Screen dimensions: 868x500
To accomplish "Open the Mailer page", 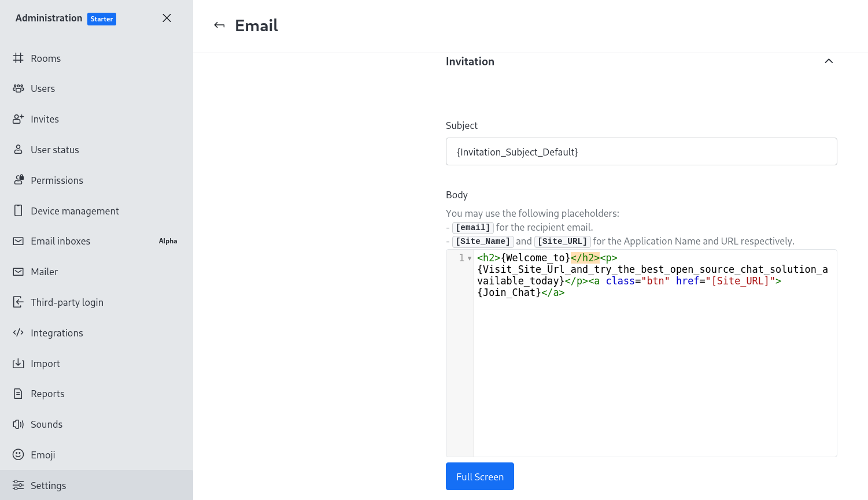I will click(97, 272).
